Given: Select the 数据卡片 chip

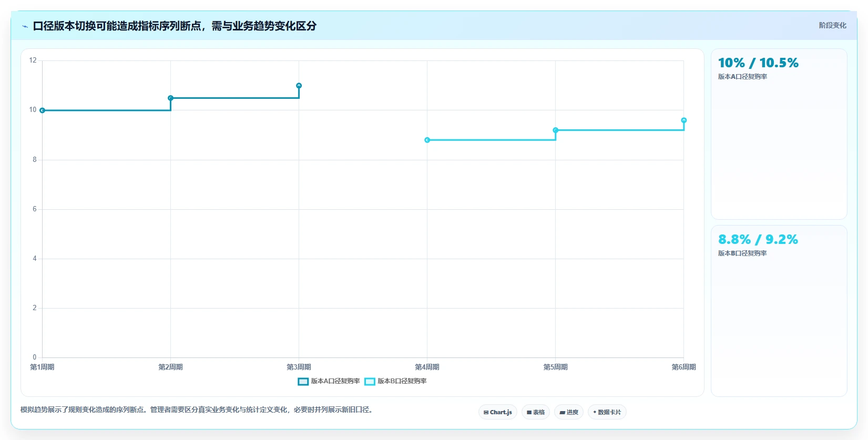Looking at the screenshot, I should (607, 412).
